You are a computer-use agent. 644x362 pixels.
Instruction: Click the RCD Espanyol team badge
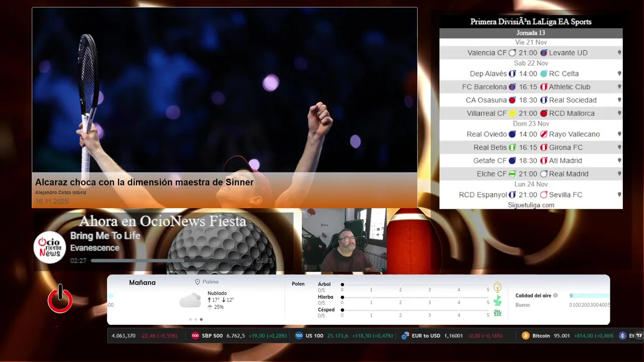[x=512, y=195]
